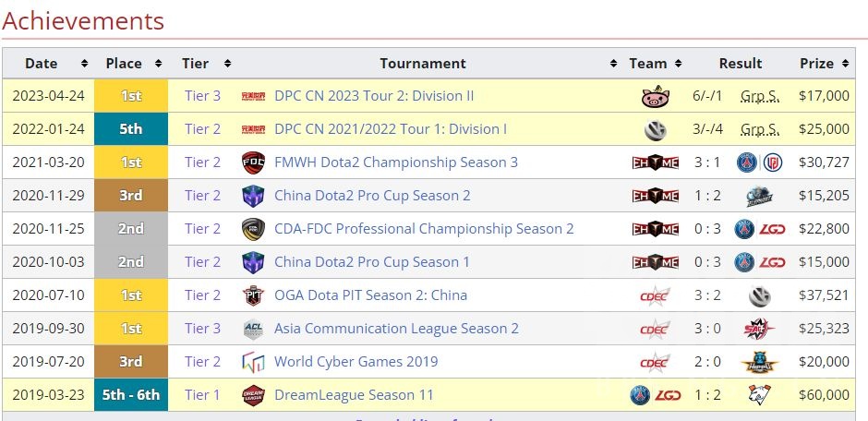Click the World Cyber Games 2019 icon

(252, 362)
